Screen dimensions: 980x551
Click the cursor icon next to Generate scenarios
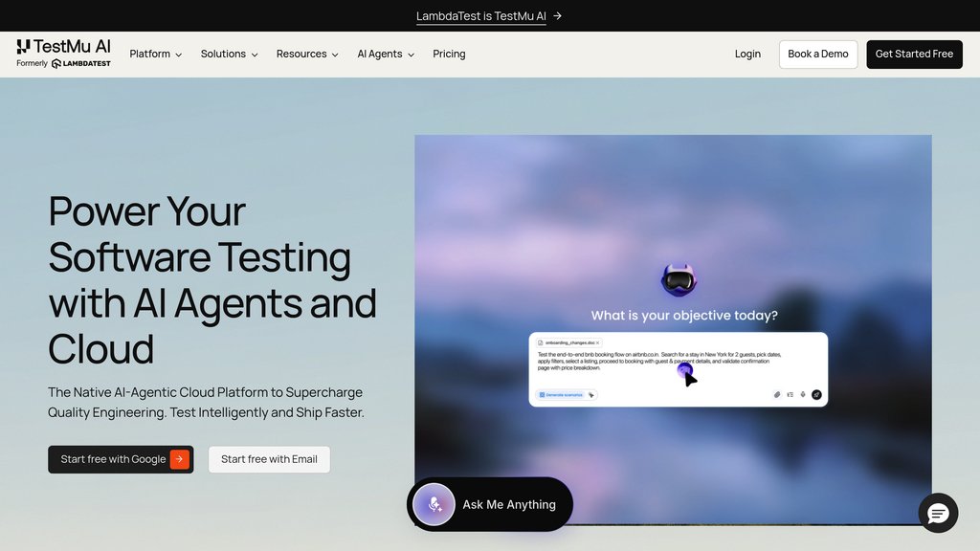coord(591,395)
